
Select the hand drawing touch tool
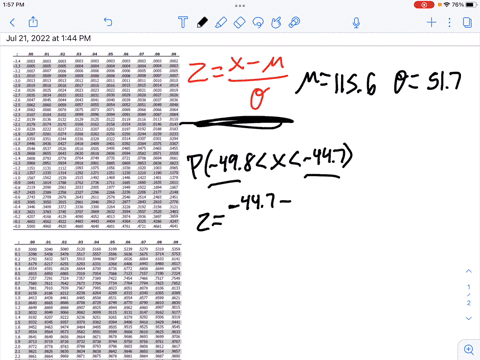pos(276,22)
